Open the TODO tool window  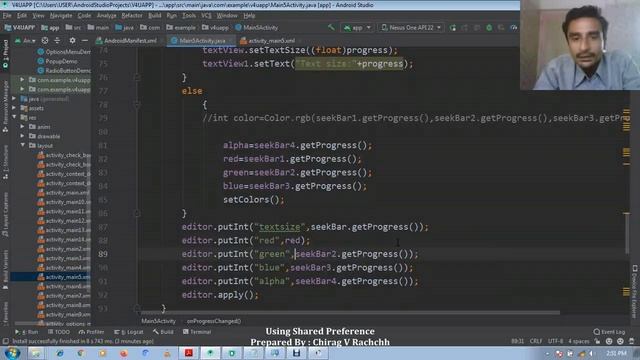pos(59,332)
